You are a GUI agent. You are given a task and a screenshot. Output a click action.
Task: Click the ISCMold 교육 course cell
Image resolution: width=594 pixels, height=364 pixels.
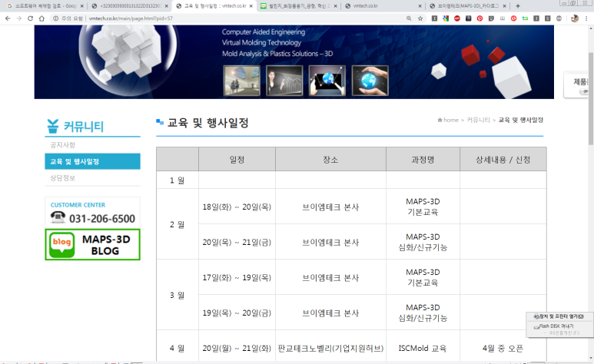click(x=423, y=348)
